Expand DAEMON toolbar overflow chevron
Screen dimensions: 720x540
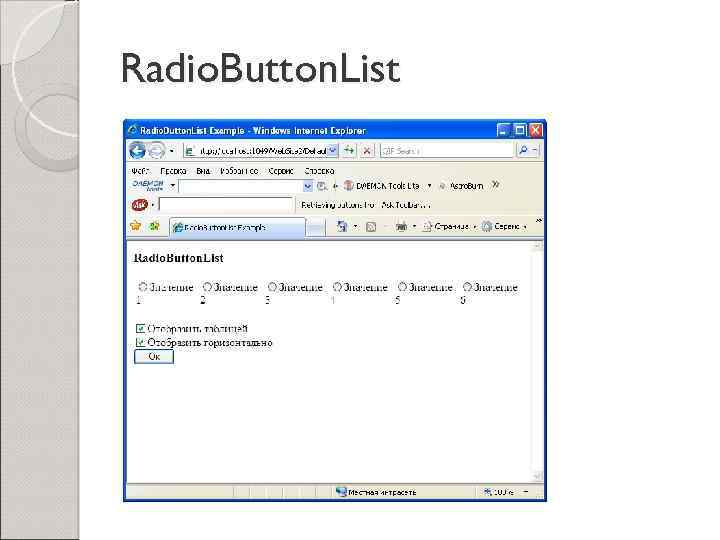point(495,185)
